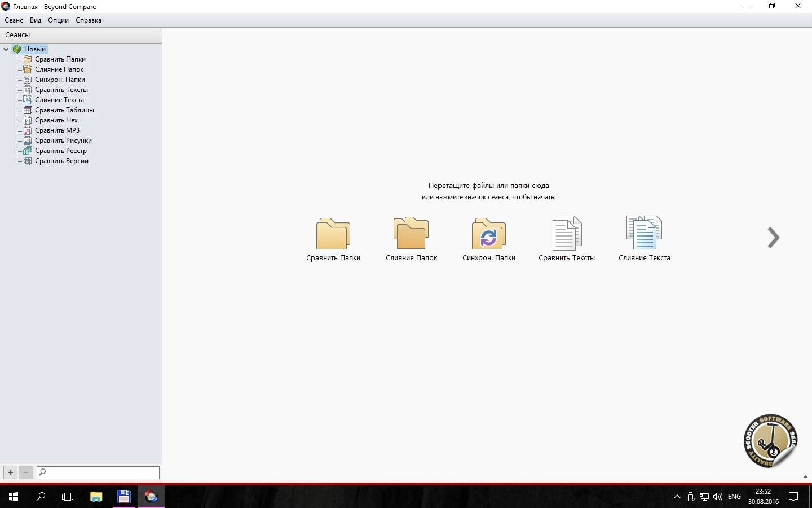Open the Справка menu
Viewport: 812px width, 508px height.
click(89, 20)
